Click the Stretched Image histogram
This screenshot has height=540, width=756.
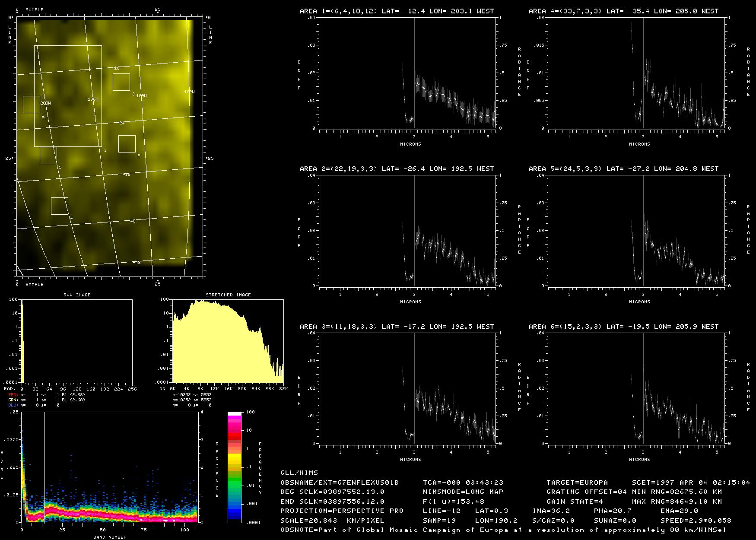(x=228, y=341)
